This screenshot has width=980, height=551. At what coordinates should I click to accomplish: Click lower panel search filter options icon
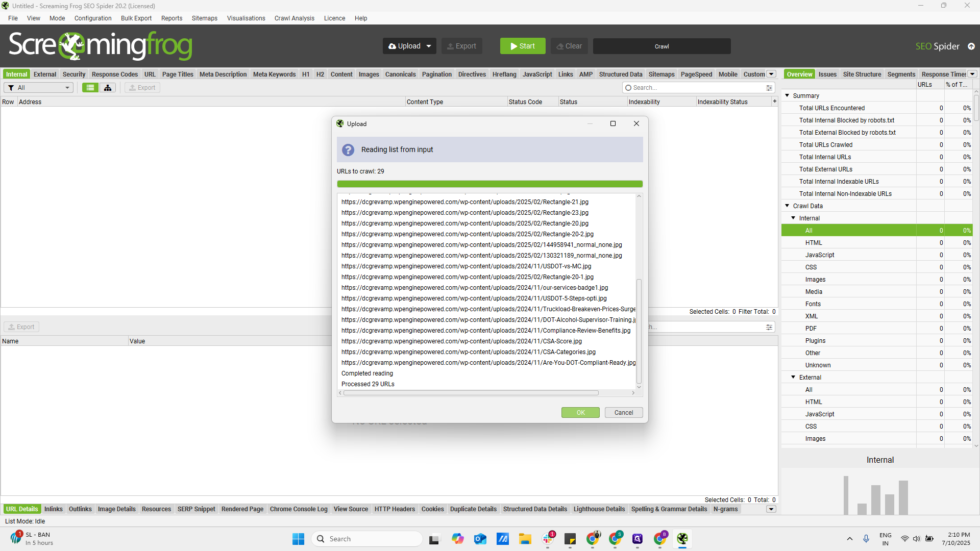769,327
